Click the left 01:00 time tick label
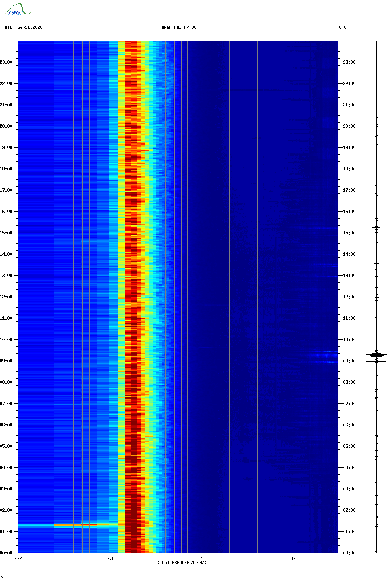Image resolution: width=392 pixels, height=581 pixels. click(x=6, y=532)
